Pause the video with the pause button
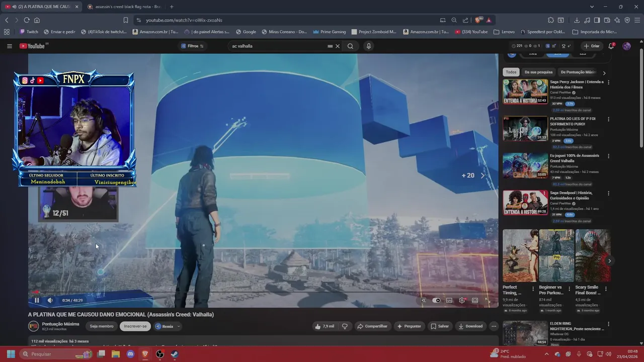Image resolution: width=644 pixels, height=362 pixels. 37,300
